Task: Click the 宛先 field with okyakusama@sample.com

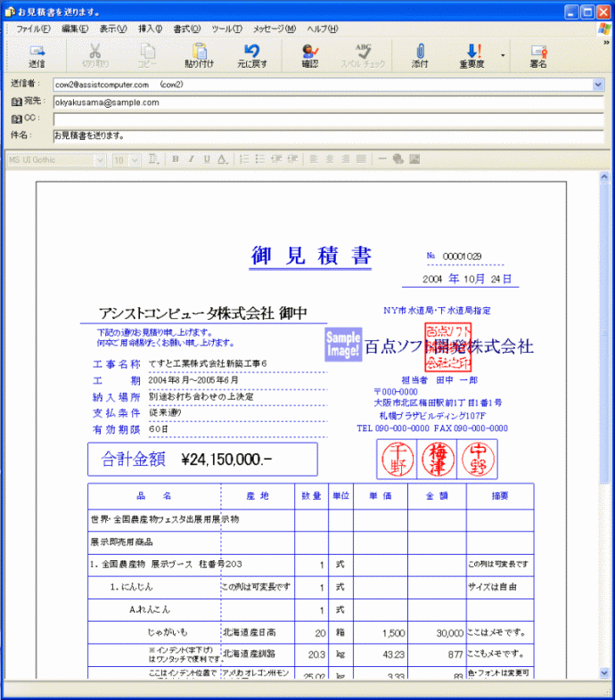Action: [329, 102]
